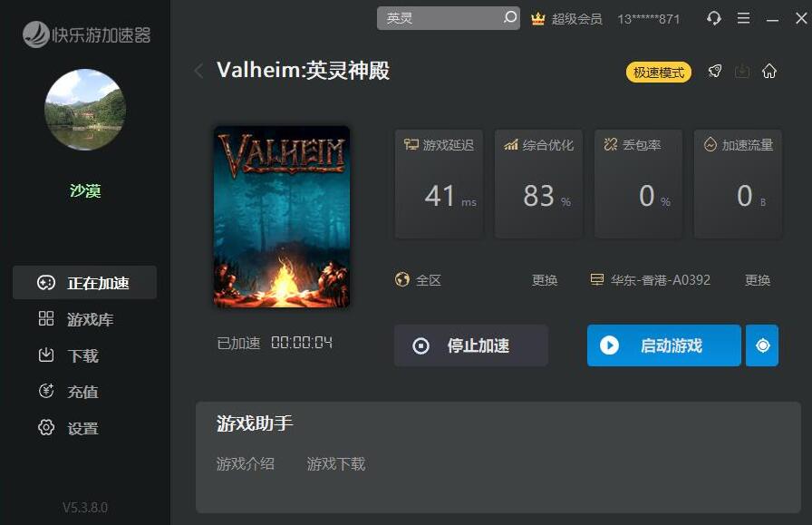Click the crown 超级会员 icon
812x525 pixels.
pos(538,19)
